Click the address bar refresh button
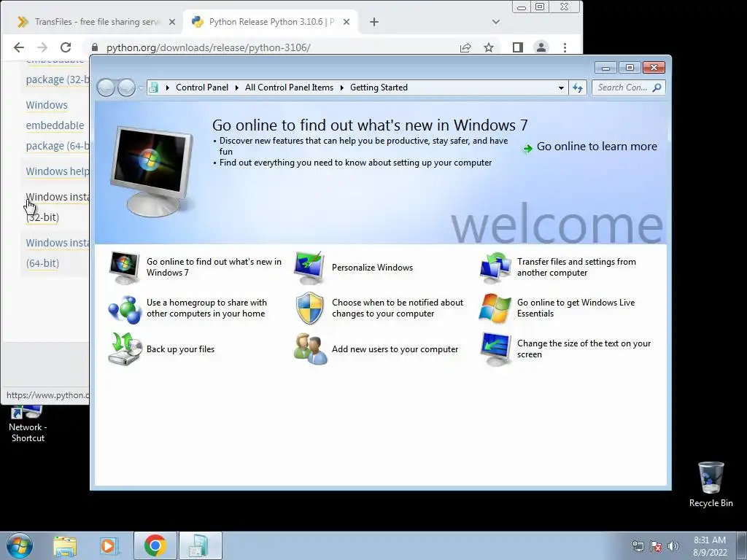 coord(578,87)
